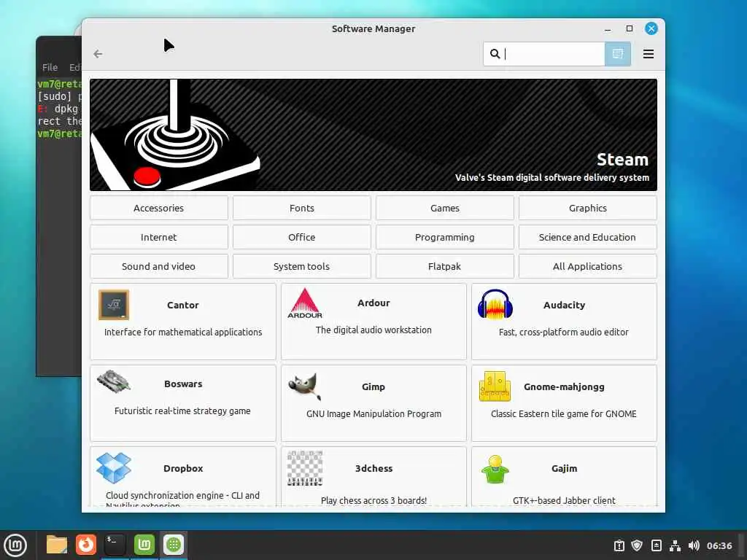This screenshot has width=747, height=560.
Task: Click the magnifier icon in search box
Action: point(495,54)
